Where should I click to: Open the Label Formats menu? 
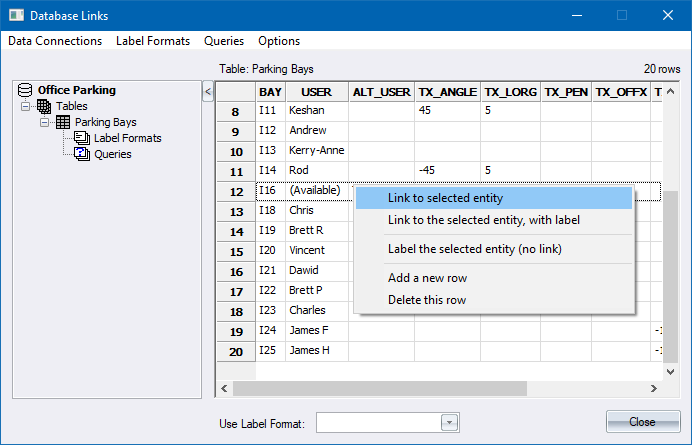pos(153,41)
